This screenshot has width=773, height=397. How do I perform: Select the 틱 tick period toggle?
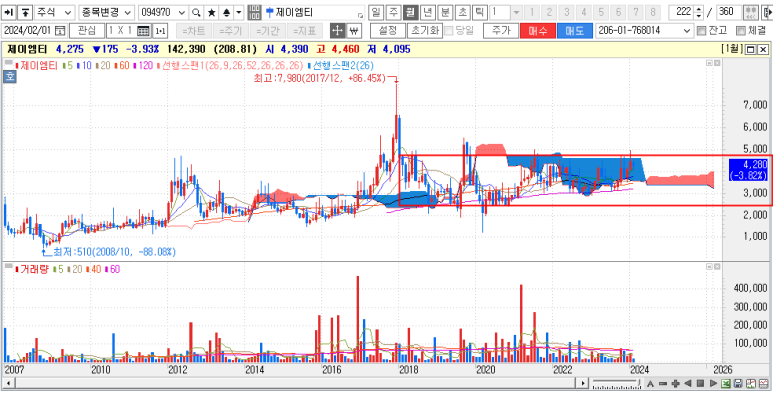click(480, 12)
